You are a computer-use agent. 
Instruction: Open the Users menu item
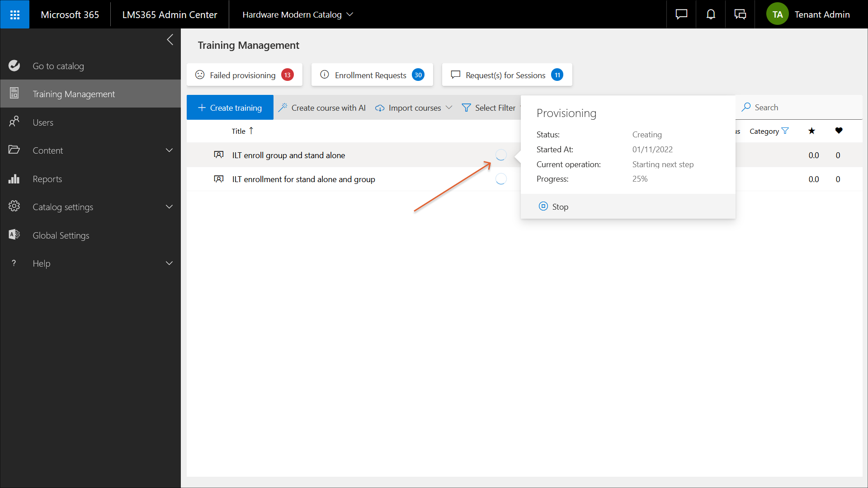(x=43, y=122)
